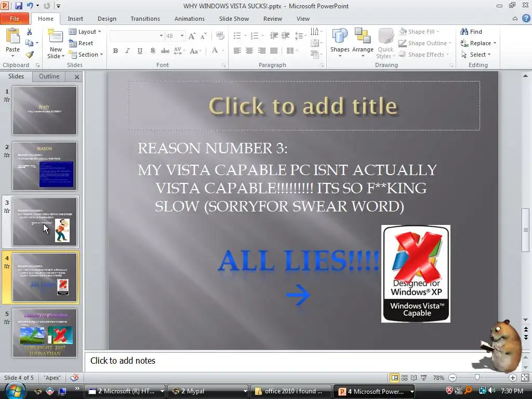532x399 pixels.
Task: Click Replace in the Editing group
Action: coord(478,43)
